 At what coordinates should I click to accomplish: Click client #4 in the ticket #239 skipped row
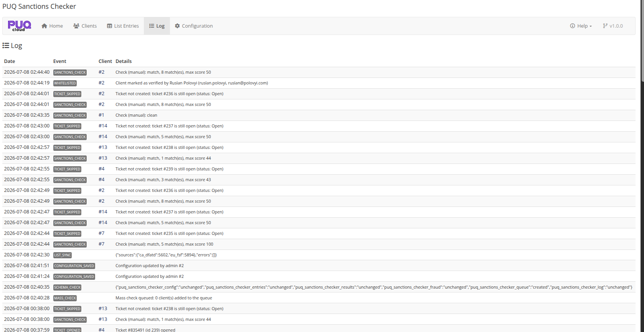(x=101, y=169)
